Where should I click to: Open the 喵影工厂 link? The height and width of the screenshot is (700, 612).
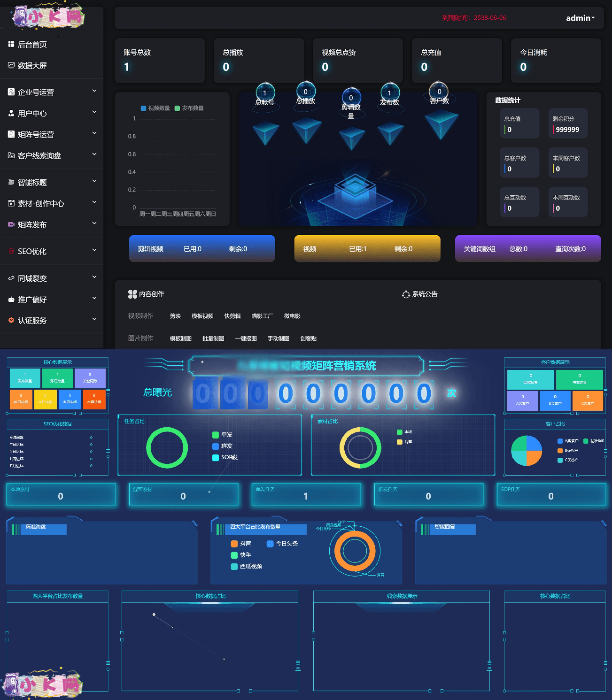click(262, 316)
